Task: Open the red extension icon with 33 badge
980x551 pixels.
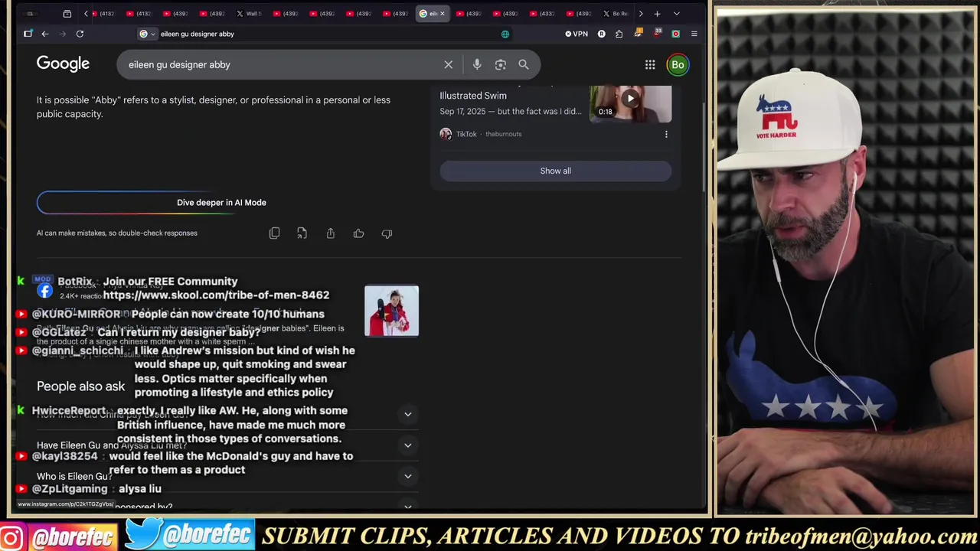Action: coord(657,33)
